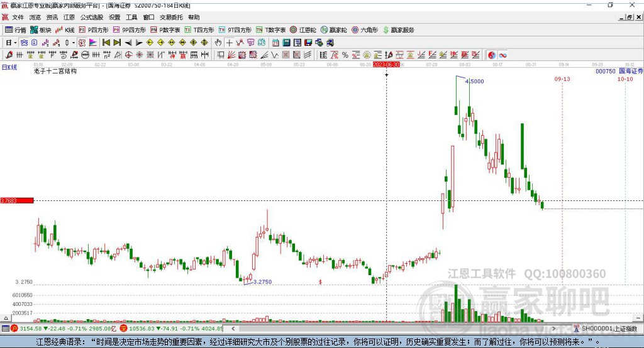Launch the 赢家轮 wheel tool
644x348 pixels.
point(334,30)
